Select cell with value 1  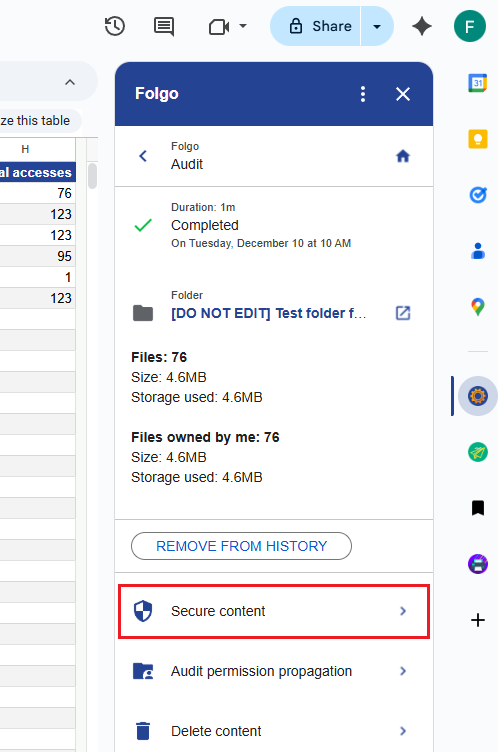tap(37, 277)
